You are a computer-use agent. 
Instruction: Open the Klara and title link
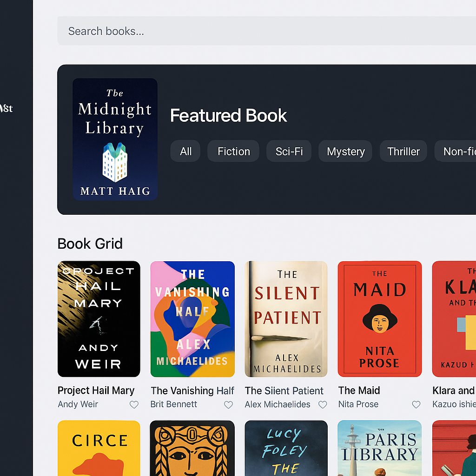[454, 390]
